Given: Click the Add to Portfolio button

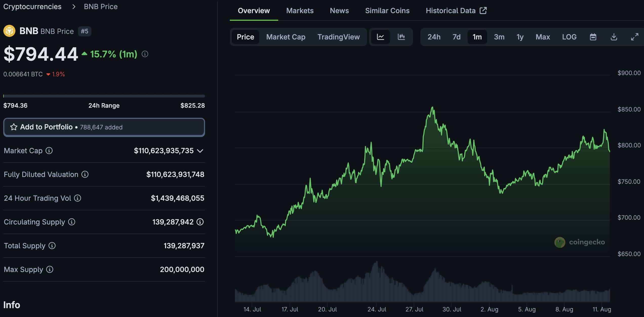Looking at the screenshot, I should [x=104, y=127].
